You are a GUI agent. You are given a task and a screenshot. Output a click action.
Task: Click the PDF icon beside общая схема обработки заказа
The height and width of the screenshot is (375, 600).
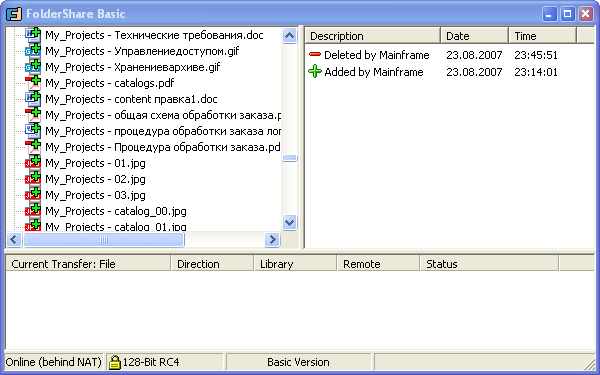pyautogui.click(x=33, y=115)
